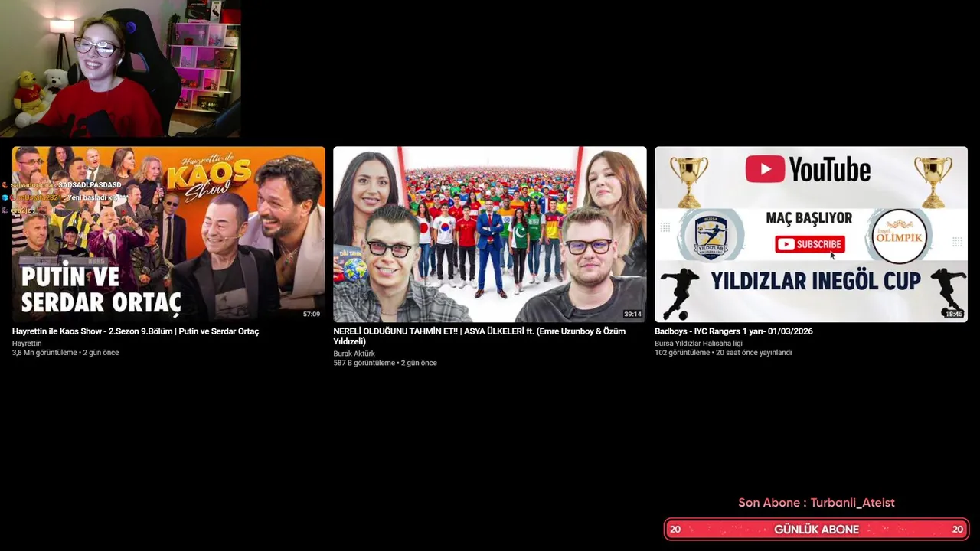Click '3,8 Mn görüntüleme • 2 gün önce' text

[x=65, y=353]
